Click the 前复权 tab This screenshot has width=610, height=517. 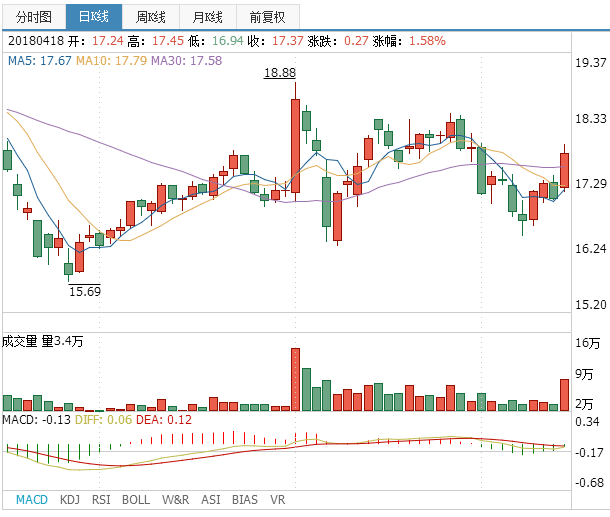[x=268, y=17]
